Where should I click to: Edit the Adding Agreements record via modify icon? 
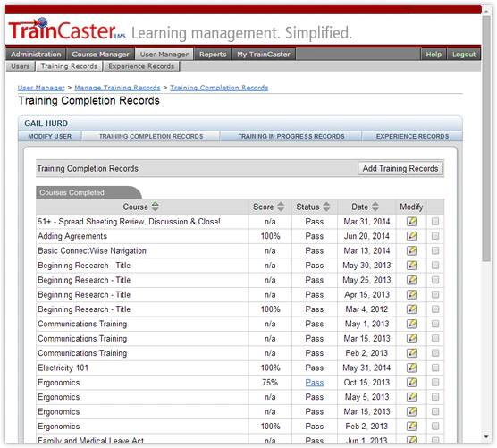pos(411,236)
